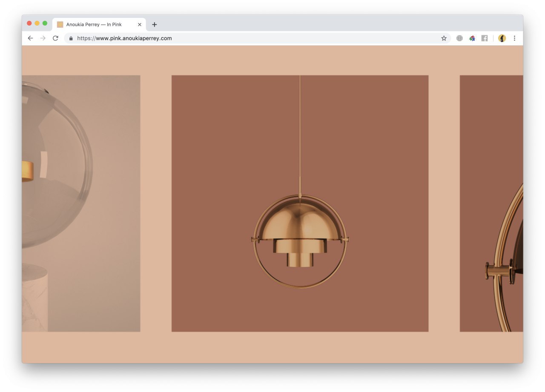Click the forward navigation arrow
Image resolution: width=545 pixels, height=392 pixels.
(43, 38)
